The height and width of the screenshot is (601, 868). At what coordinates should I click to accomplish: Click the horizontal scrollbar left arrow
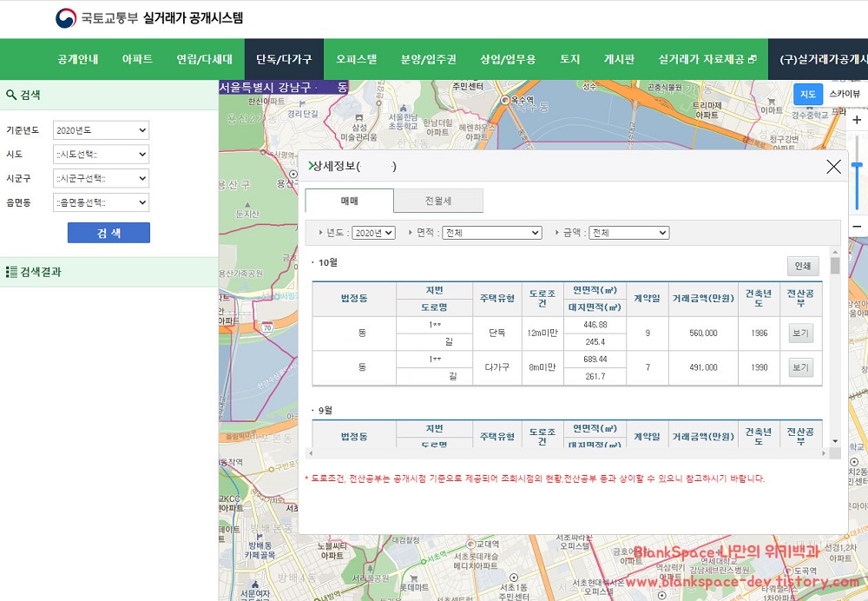point(310,453)
